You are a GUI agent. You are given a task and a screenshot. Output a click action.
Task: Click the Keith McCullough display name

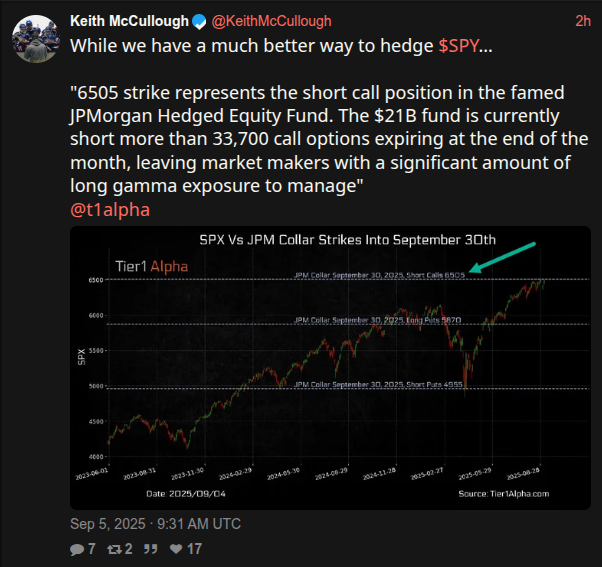[x=129, y=21]
